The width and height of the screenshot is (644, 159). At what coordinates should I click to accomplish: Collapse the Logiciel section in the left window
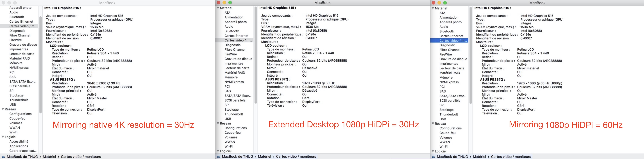(3, 137)
